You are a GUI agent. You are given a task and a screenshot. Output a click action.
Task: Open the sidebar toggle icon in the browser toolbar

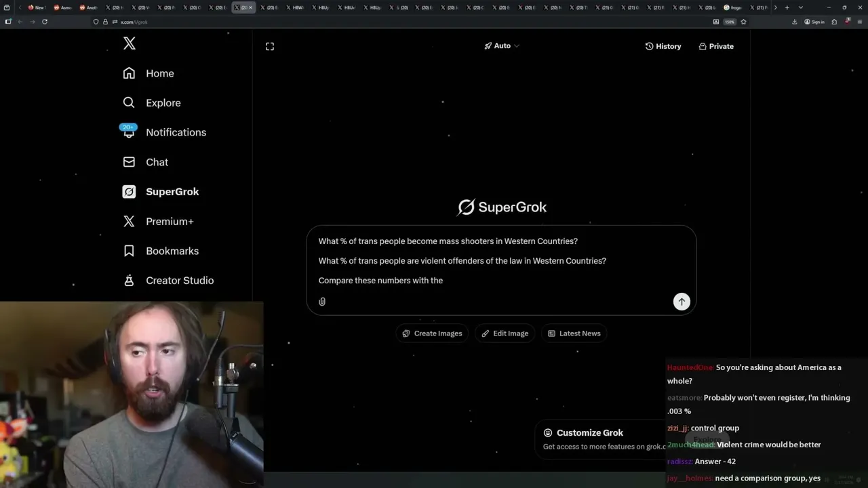pos(7,22)
